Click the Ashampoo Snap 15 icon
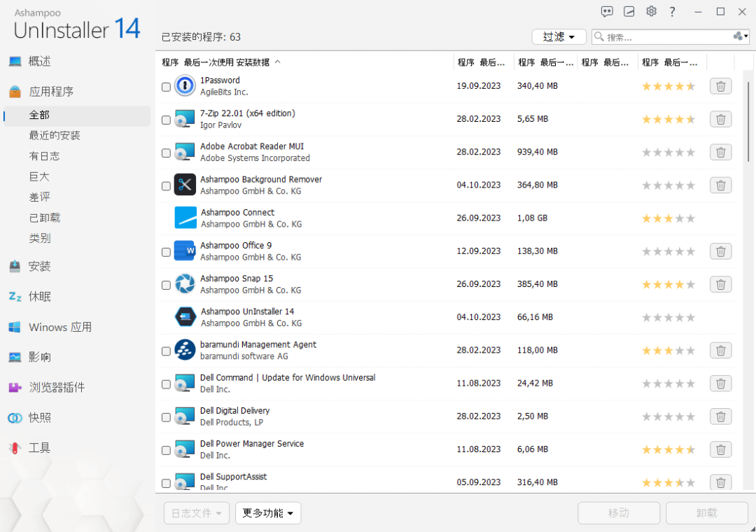The height and width of the screenshot is (532, 756). [185, 284]
